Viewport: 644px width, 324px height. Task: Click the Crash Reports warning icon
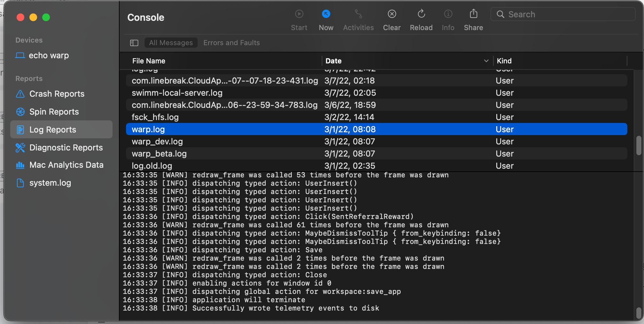coord(20,94)
